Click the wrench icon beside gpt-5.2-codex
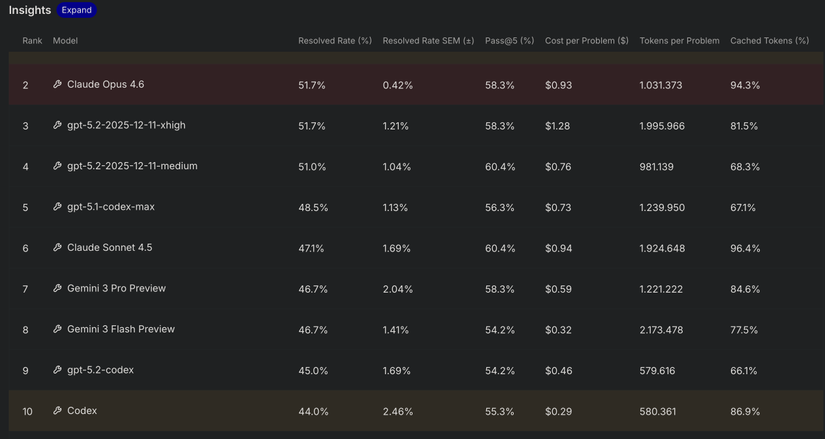Image resolution: width=825 pixels, height=439 pixels. (x=57, y=370)
